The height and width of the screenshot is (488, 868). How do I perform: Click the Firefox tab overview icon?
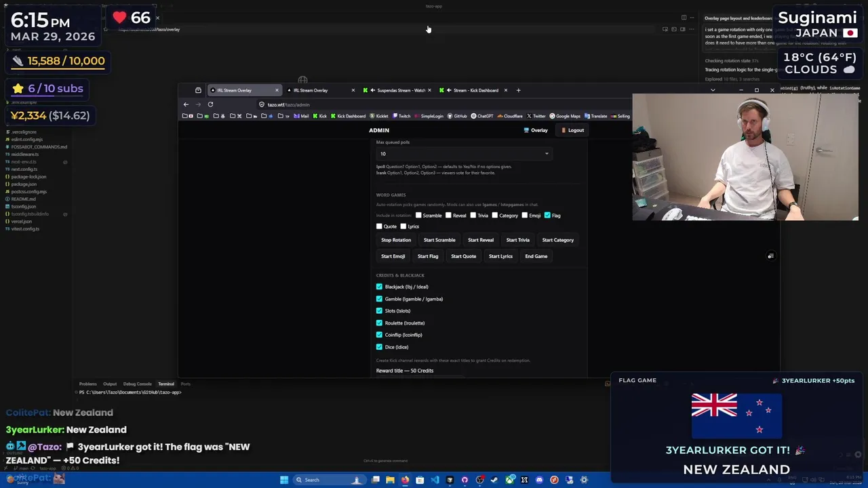click(198, 90)
